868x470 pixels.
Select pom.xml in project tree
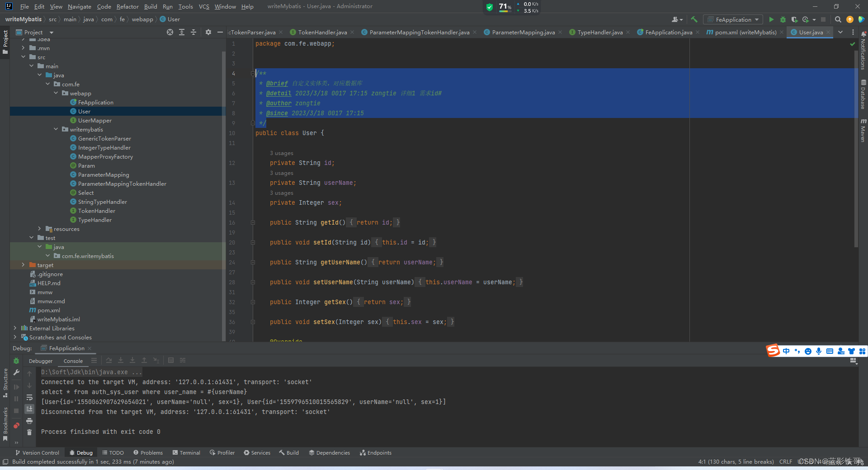(x=48, y=310)
